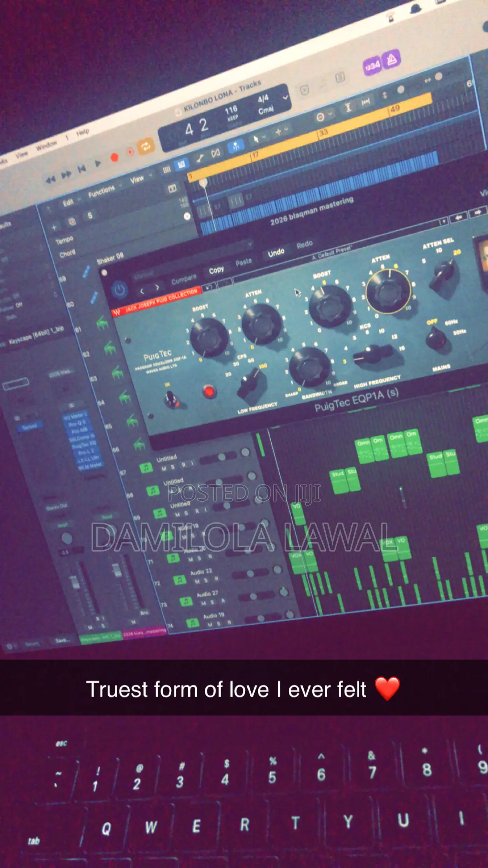
Task: Click the left channel strip volume fader
Action: click(x=75, y=582)
